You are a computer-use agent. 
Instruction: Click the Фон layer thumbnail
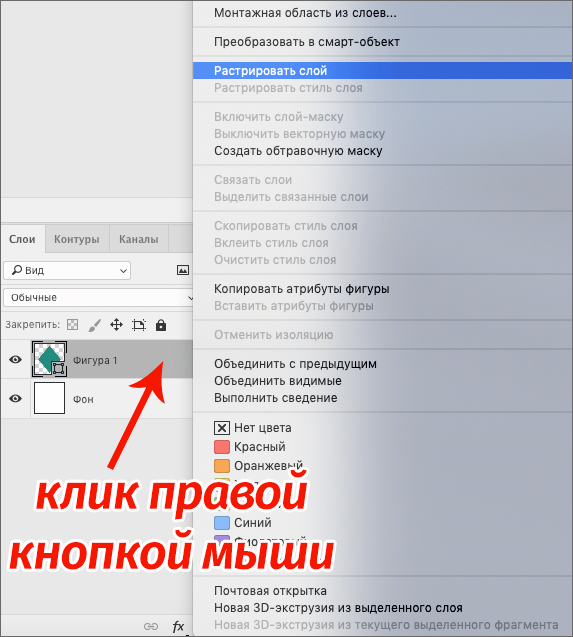tap(49, 398)
